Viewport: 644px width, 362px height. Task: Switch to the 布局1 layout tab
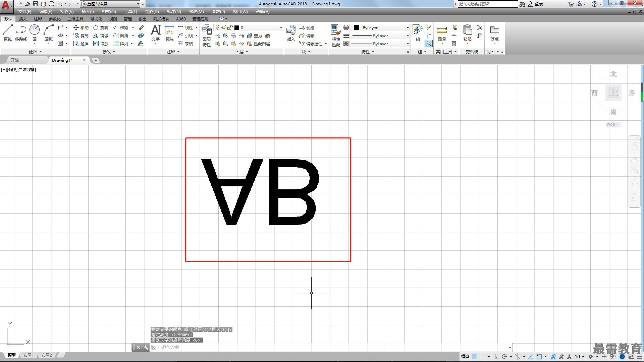(29, 355)
